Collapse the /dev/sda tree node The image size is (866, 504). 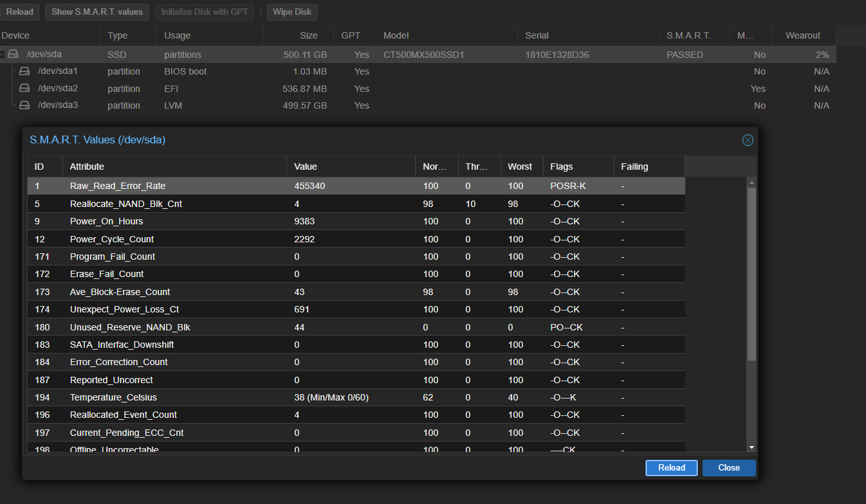pyautogui.click(x=3, y=55)
